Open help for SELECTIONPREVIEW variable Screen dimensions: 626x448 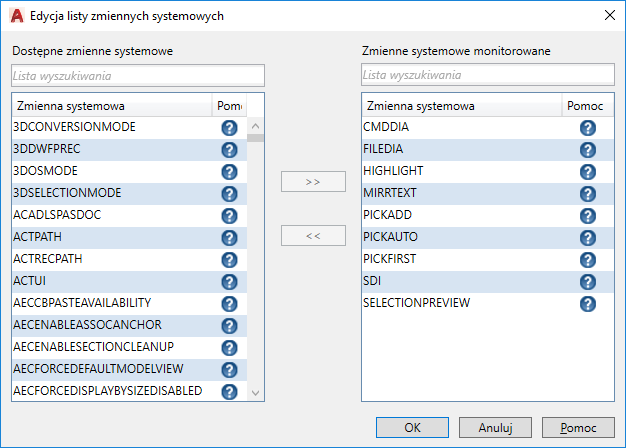[587, 304]
